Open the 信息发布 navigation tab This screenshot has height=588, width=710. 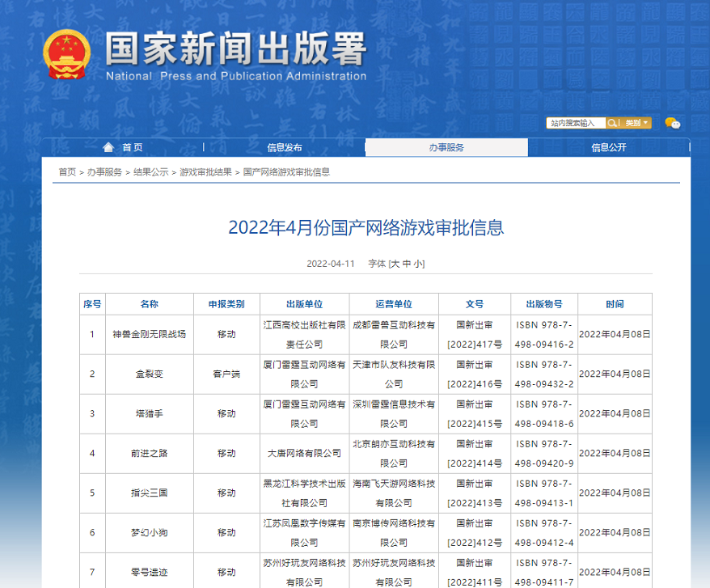click(284, 147)
